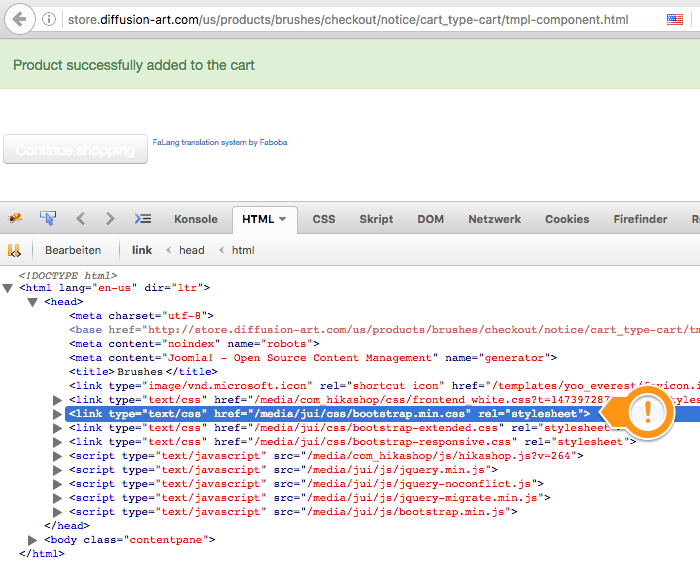Image resolution: width=700 pixels, height=563 pixels.
Task: Select the meta generator Joomla line
Action: (313, 358)
